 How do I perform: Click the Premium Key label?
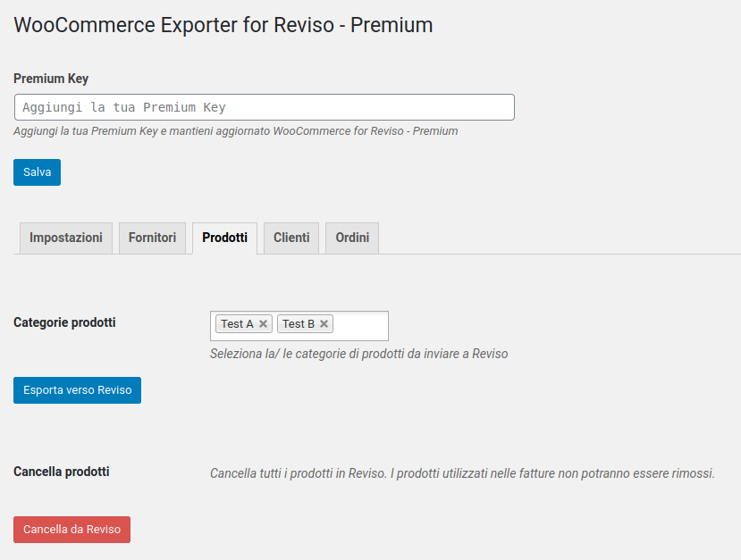(x=51, y=79)
